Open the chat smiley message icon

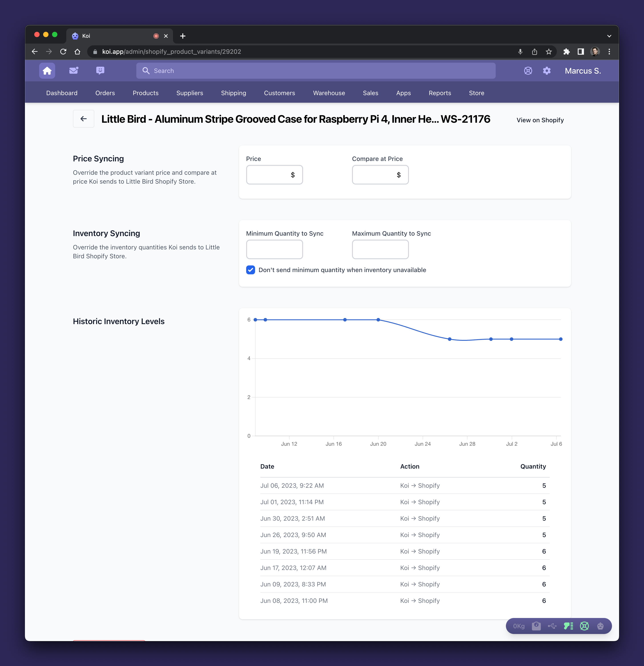click(100, 71)
